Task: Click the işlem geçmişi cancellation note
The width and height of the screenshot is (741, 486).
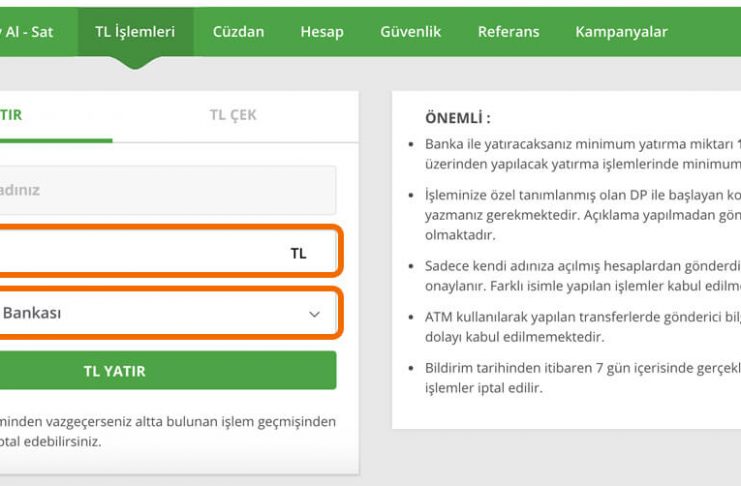Action: point(168,431)
